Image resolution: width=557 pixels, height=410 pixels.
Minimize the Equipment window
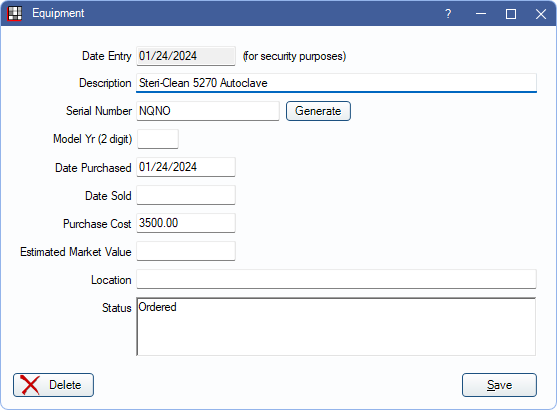click(x=481, y=14)
